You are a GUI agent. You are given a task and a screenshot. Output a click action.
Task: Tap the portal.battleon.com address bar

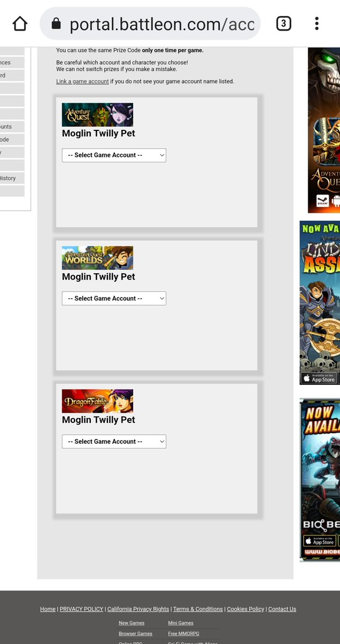click(x=150, y=24)
